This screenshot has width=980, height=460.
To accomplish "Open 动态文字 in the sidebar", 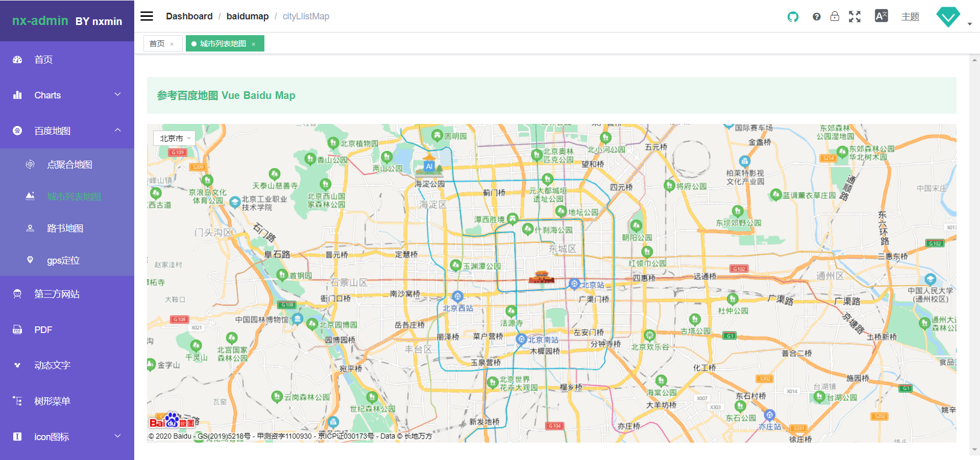I will [67, 366].
